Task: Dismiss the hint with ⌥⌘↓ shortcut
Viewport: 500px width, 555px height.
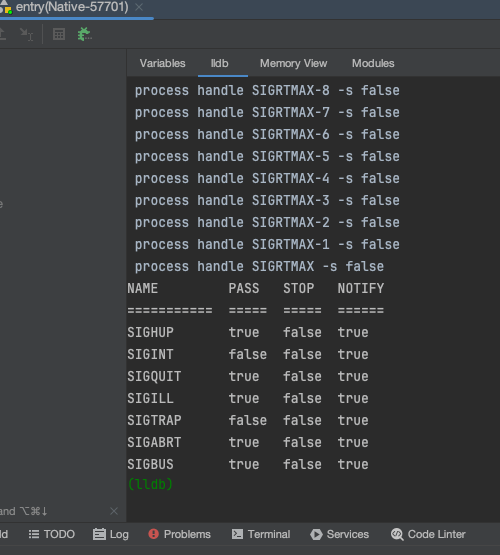Action: tap(114, 511)
